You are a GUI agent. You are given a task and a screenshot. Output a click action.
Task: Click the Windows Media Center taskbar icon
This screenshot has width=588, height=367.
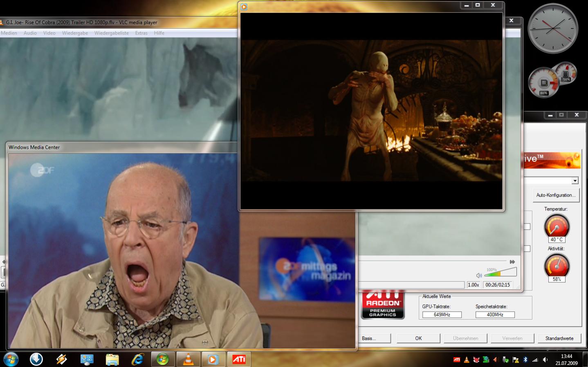[x=163, y=359]
